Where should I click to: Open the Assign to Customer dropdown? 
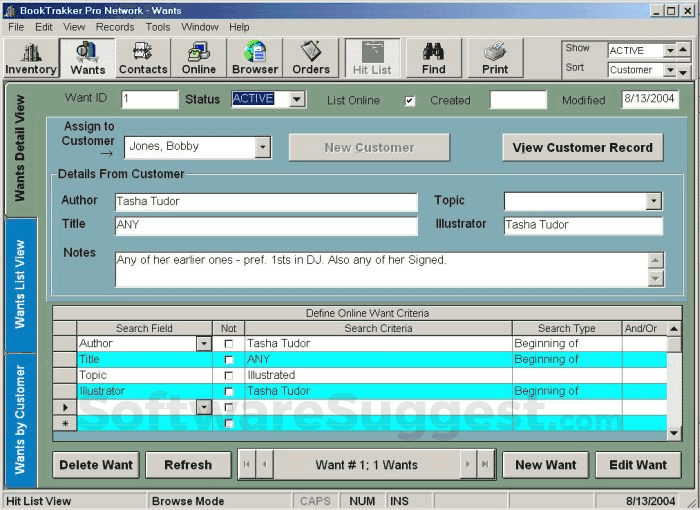click(x=262, y=147)
